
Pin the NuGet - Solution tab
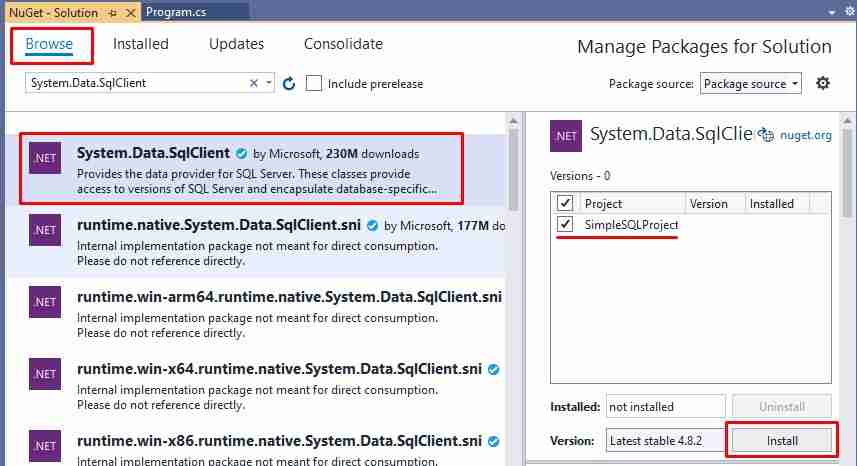113,13
